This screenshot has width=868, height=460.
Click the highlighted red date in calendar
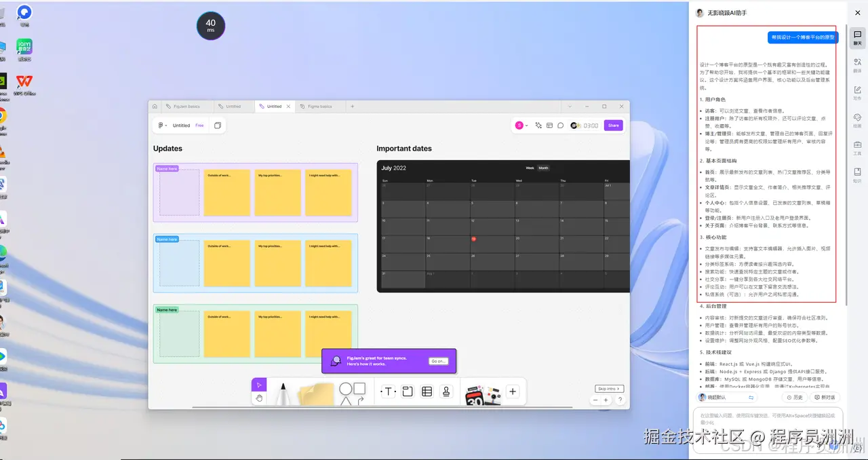point(474,239)
